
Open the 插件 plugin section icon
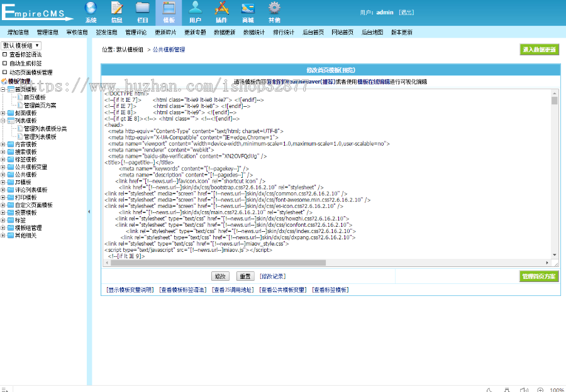point(221,13)
